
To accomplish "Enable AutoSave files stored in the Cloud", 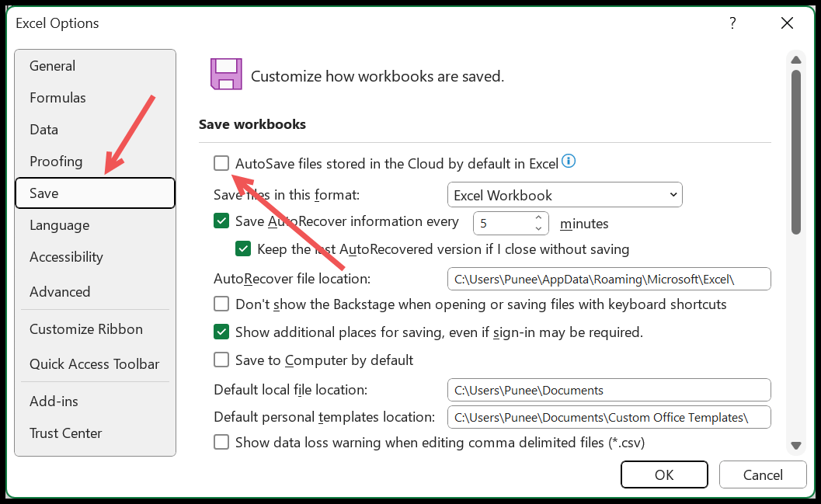I will coord(221,163).
